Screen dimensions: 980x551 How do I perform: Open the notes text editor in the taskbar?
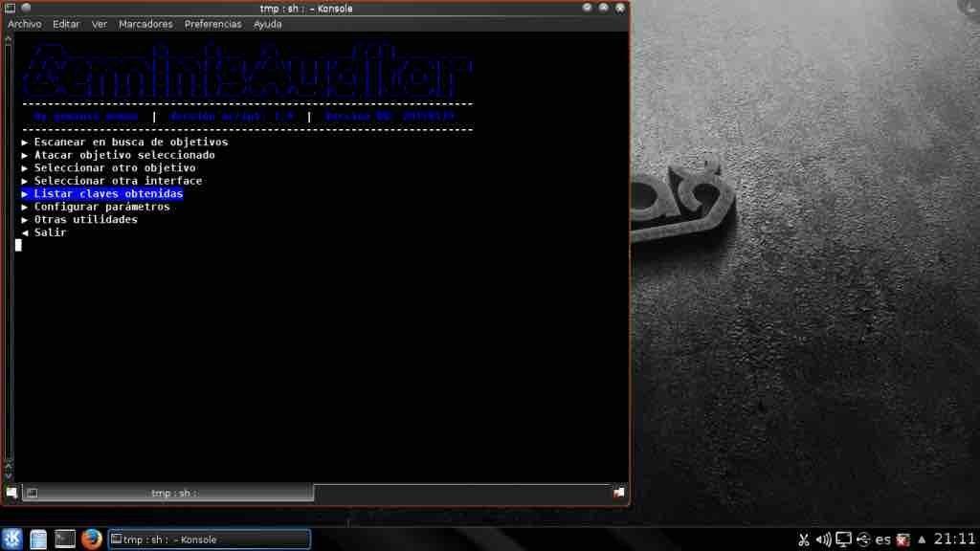[37, 539]
